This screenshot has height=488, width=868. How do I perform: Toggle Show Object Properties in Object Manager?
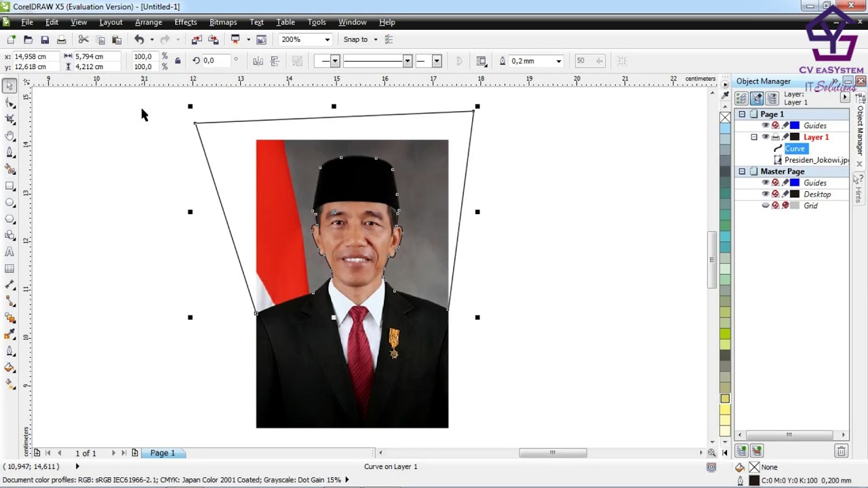pos(741,98)
